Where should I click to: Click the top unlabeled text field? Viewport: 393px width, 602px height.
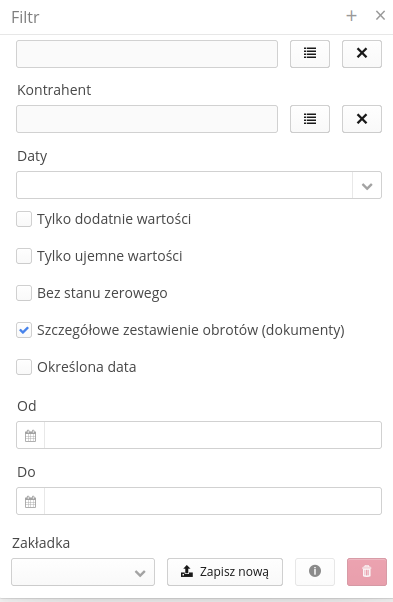pyautogui.click(x=147, y=54)
